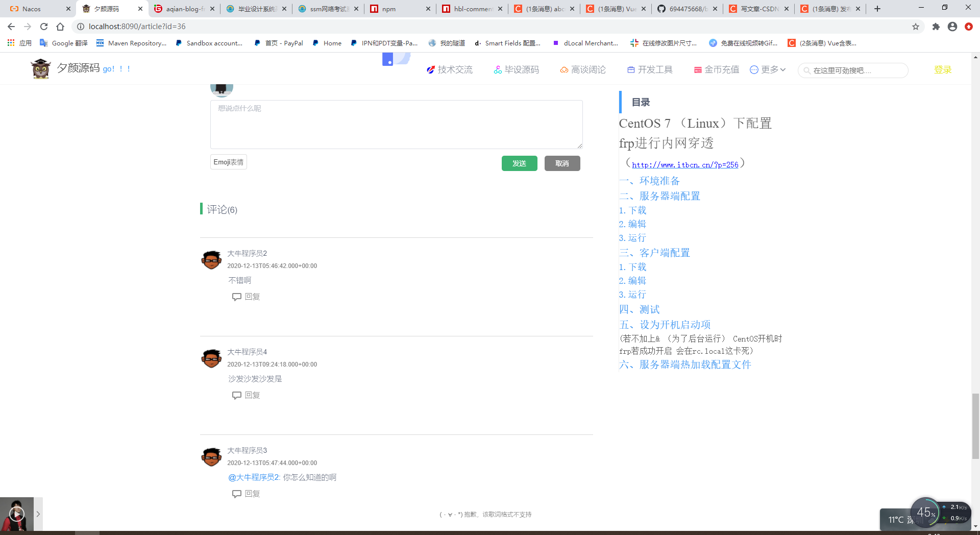This screenshot has height=535, width=980.
Task: Select the 技术交流 navbar icon
Action: (x=431, y=69)
